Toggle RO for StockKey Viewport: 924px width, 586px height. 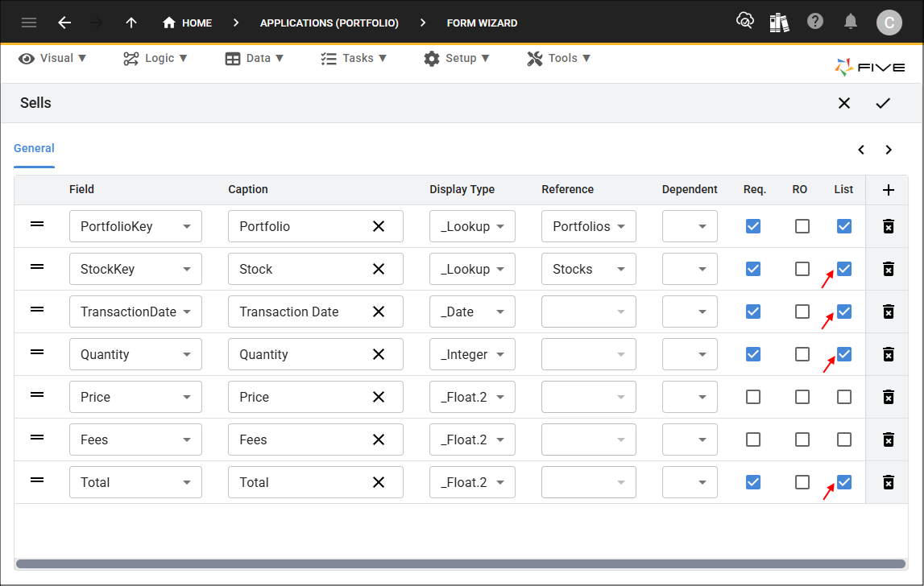[x=802, y=269]
